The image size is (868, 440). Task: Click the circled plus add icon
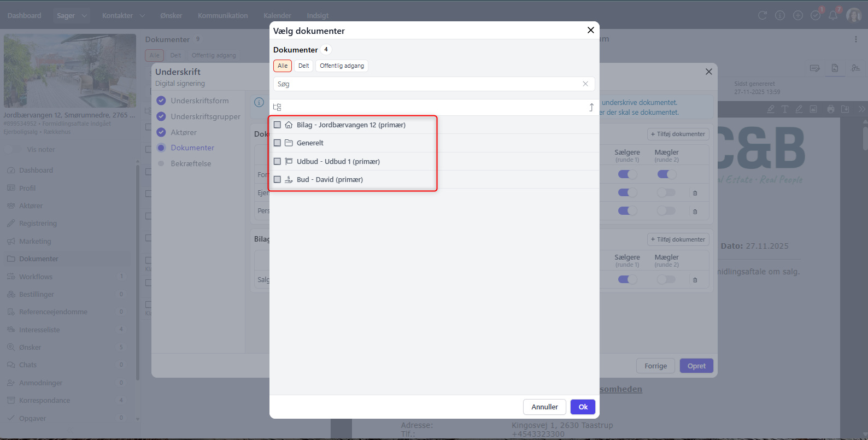pos(798,15)
